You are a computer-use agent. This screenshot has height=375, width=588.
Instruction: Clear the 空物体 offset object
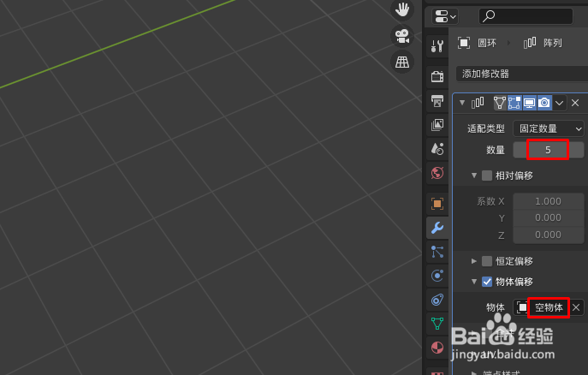click(576, 307)
